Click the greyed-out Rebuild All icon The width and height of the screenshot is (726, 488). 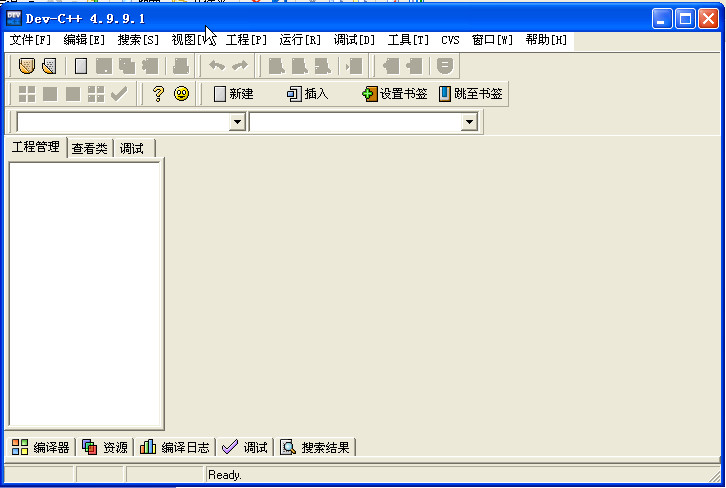96,94
